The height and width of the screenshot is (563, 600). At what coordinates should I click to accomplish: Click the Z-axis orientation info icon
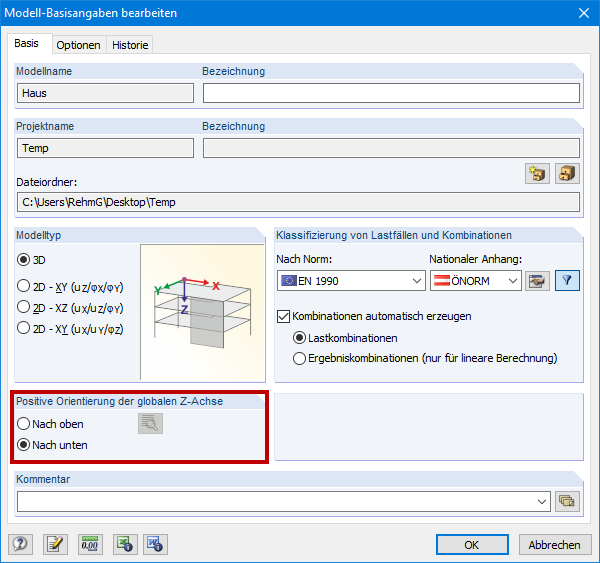click(x=150, y=423)
